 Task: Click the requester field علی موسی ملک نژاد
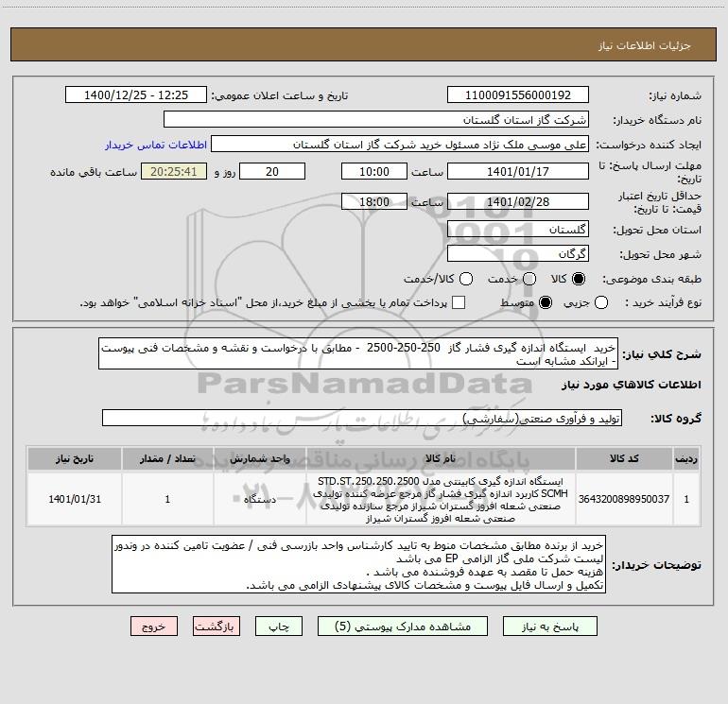(400, 144)
